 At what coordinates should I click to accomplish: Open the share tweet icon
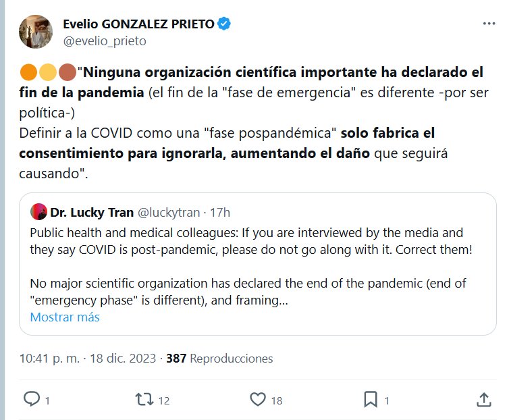pyautogui.click(x=483, y=399)
